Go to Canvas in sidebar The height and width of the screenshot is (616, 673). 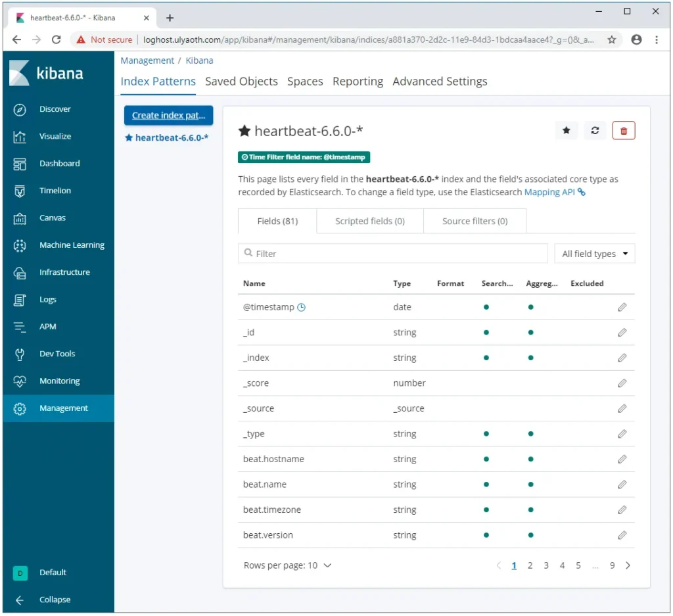click(52, 218)
